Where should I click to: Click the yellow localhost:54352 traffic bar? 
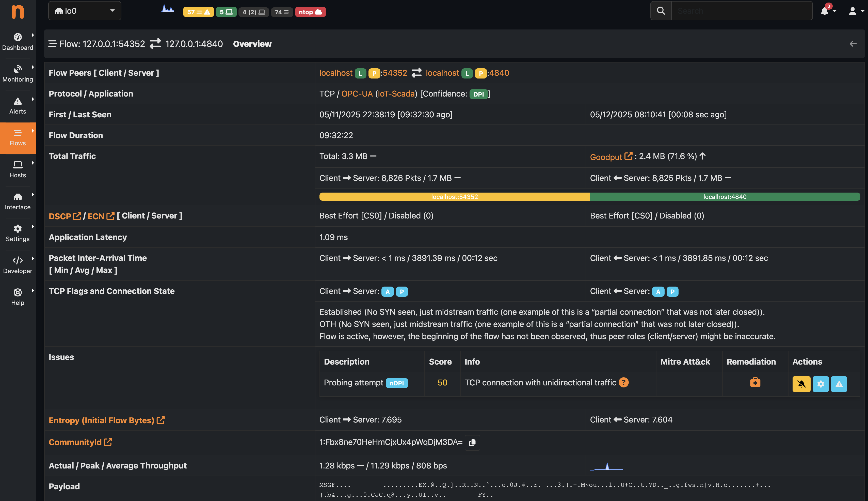pos(454,196)
